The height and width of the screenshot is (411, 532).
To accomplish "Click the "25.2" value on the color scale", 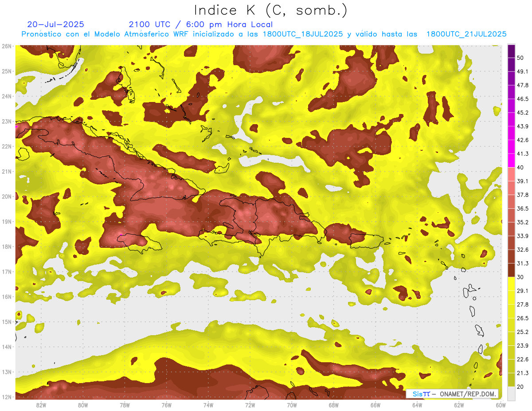I will [522, 332].
